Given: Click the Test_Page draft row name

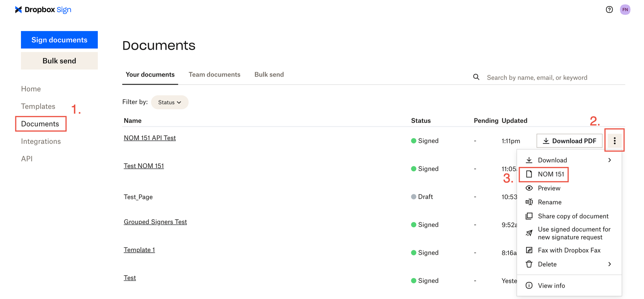Looking at the screenshot, I should coord(138,197).
